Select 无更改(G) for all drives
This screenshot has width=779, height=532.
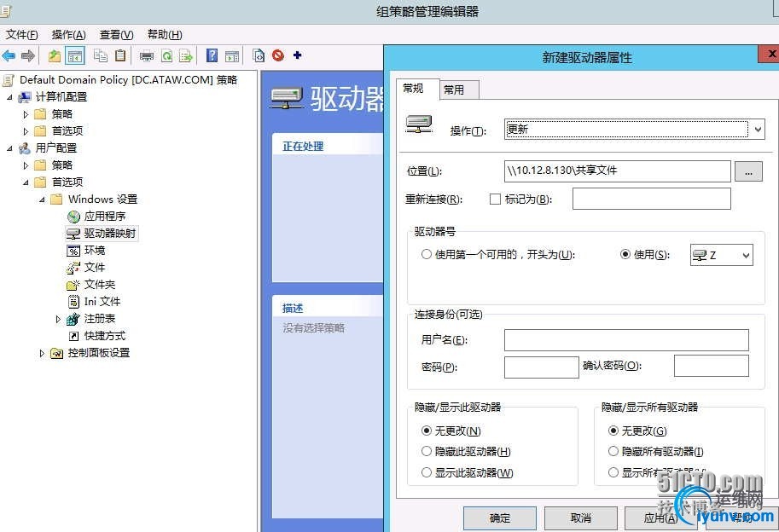point(613,431)
